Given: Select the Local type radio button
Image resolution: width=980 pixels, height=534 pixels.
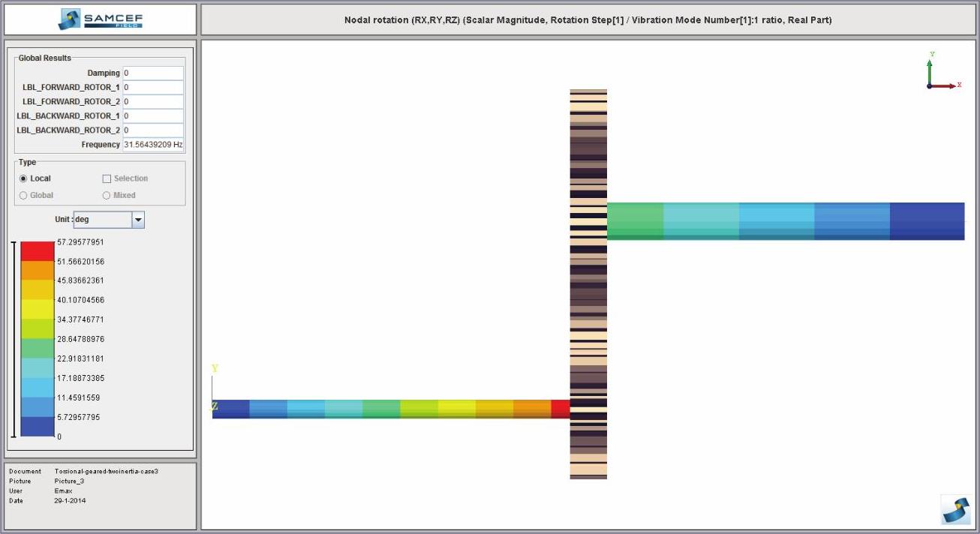Looking at the screenshot, I should (x=23, y=178).
